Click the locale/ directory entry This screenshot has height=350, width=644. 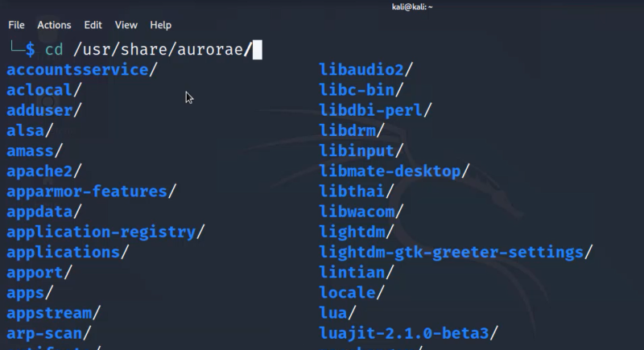(352, 293)
